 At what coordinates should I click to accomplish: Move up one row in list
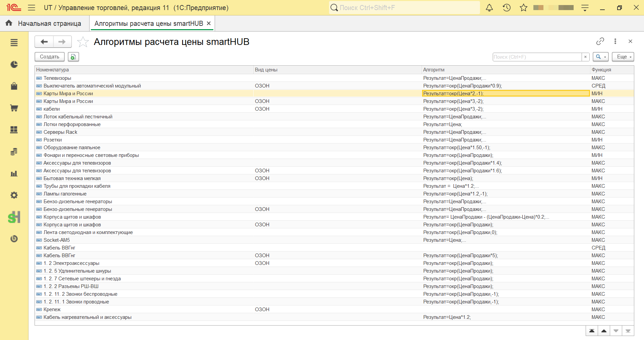604,331
